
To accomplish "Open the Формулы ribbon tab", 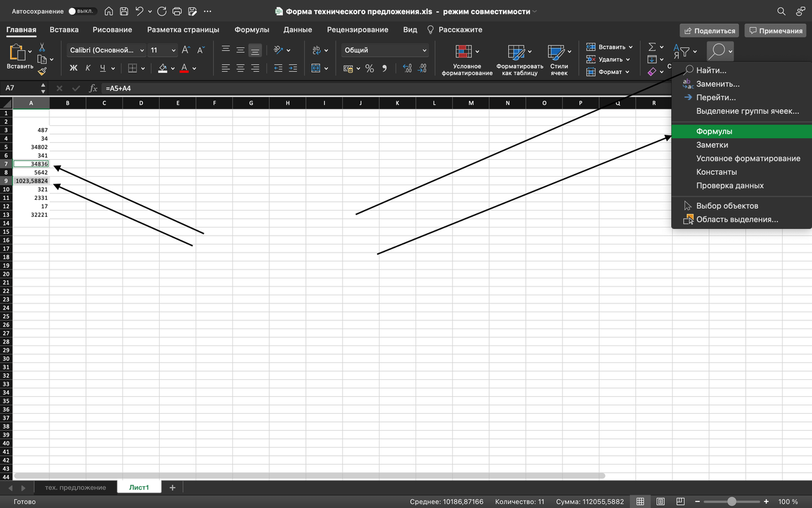I will pos(252,30).
